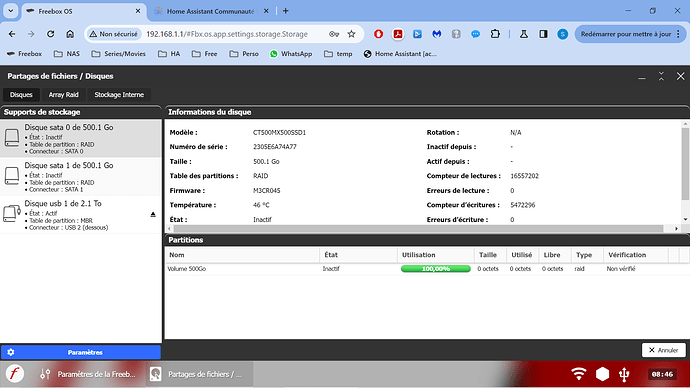Open the Freebox bookmark
The image size is (690, 388).
pos(24,54)
